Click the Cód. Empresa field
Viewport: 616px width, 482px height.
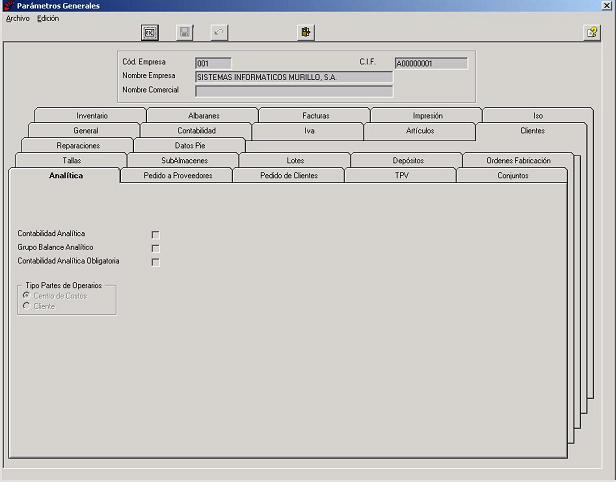[x=213, y=63]
